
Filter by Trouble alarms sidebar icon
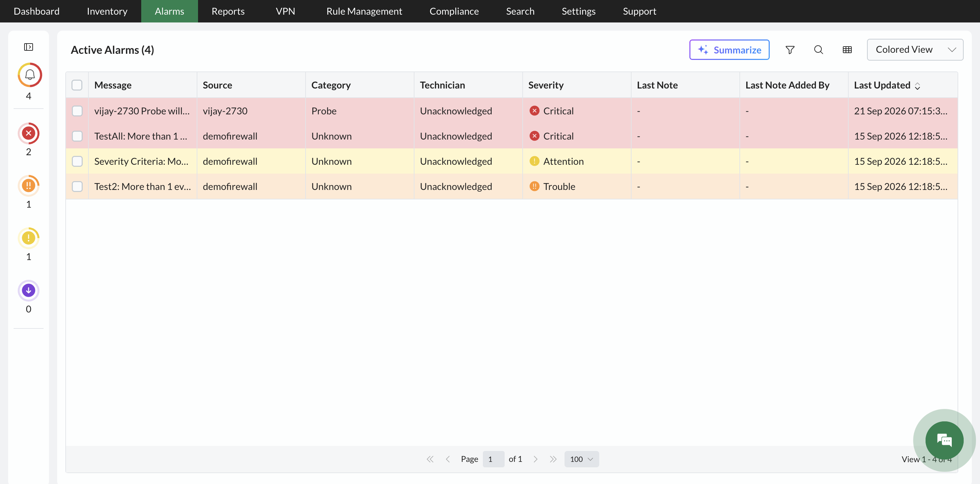click(x=29, y=186)
